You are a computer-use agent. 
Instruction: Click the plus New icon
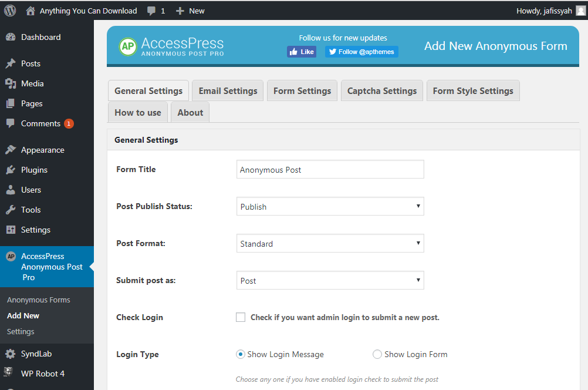point(180,11)
